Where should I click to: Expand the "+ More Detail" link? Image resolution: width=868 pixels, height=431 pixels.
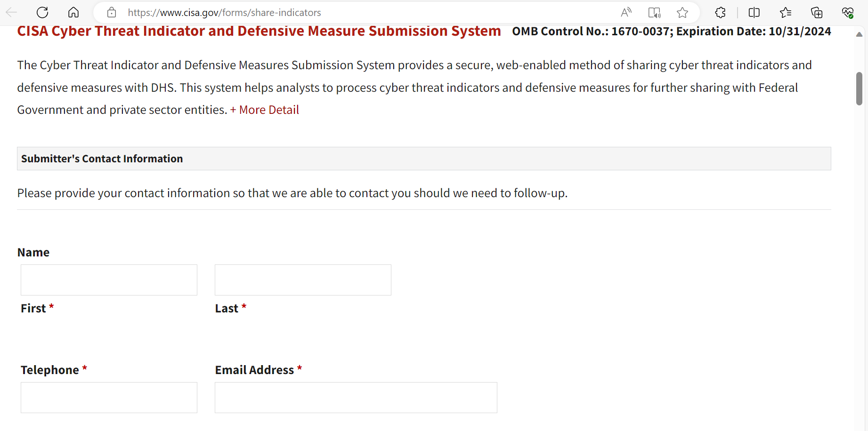point(265,110)
